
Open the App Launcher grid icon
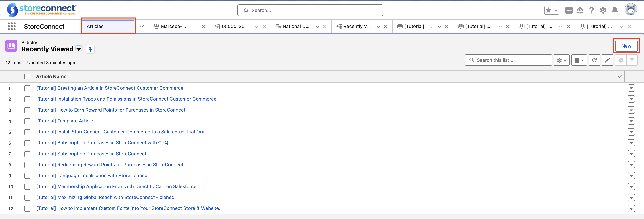[12, 26]
